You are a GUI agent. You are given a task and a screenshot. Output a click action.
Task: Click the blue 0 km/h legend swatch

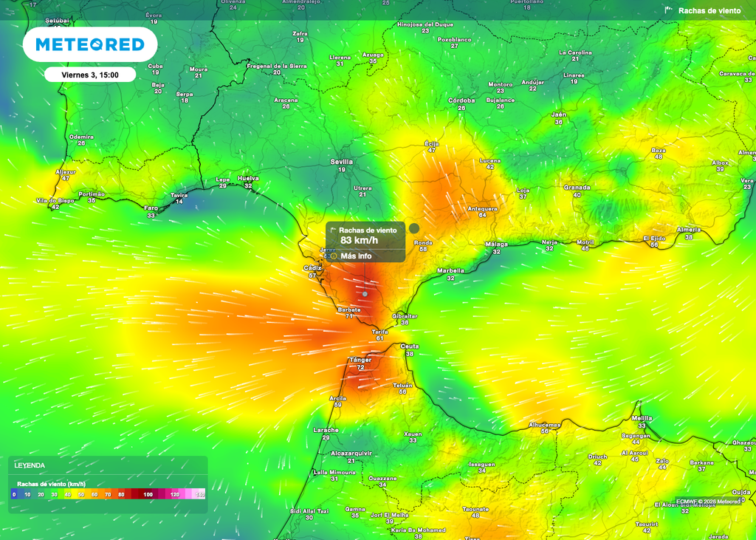15,494
